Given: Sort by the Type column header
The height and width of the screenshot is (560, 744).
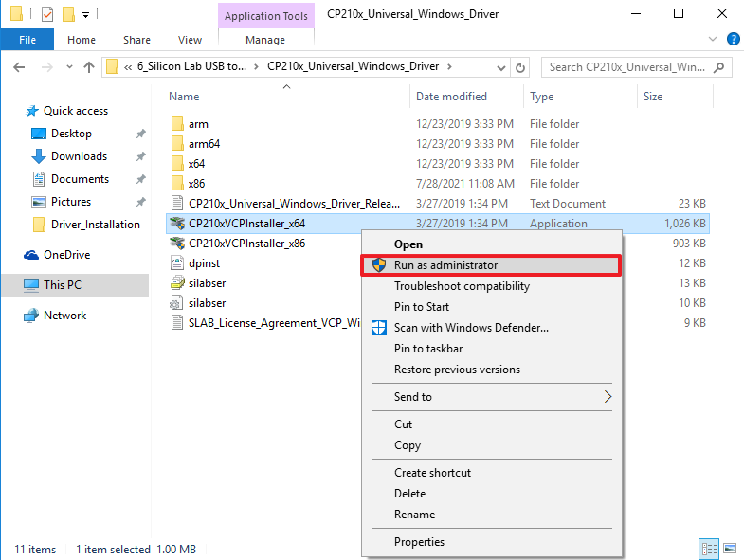Looking at the screenshot, I should coord(542,97).
